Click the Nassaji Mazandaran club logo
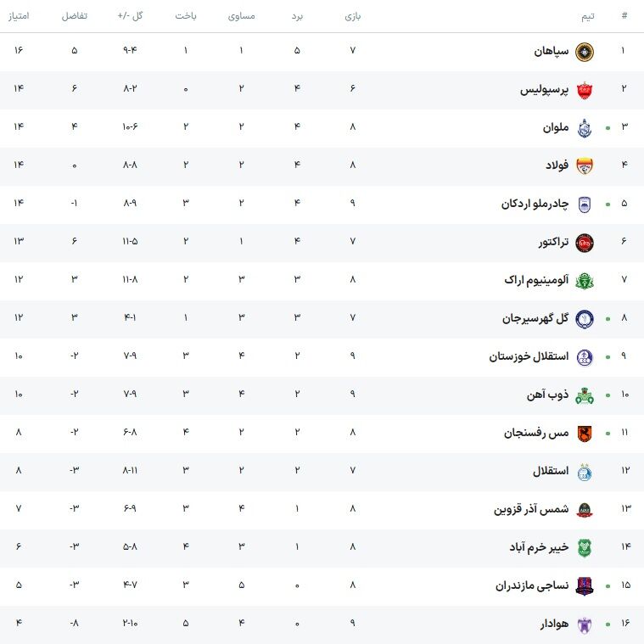Viewport: 644px width, 644px height. tap(585, 586)
